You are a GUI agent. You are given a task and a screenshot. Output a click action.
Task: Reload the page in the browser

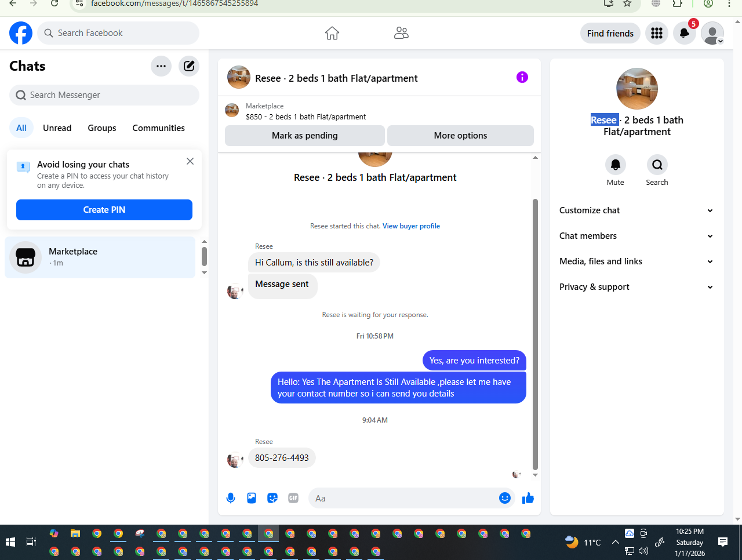(54, 3)
